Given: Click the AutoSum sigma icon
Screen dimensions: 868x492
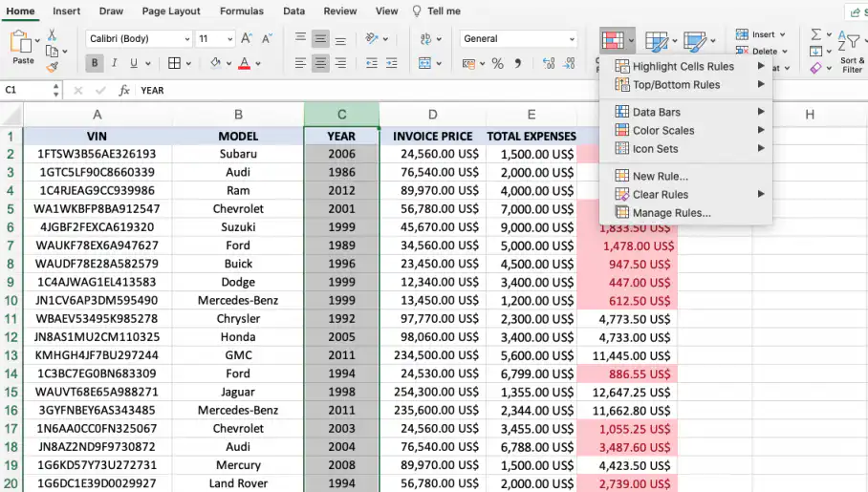Looking at the screenshot, I should pyautogui.click(x=816, y=34).
